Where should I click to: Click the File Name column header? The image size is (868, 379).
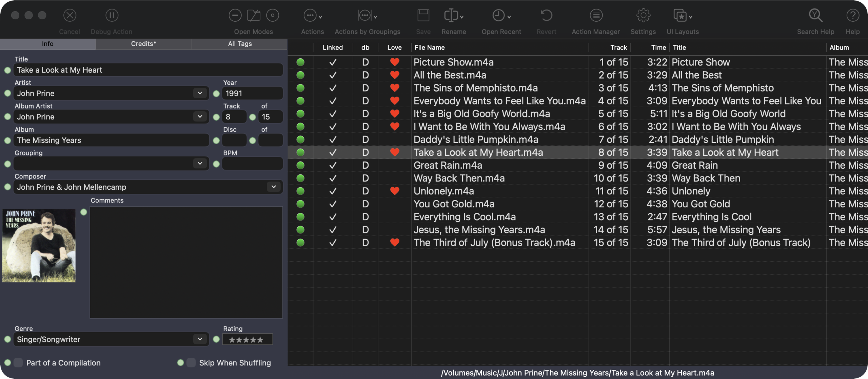pyautogui.click(x=429, y=48)
